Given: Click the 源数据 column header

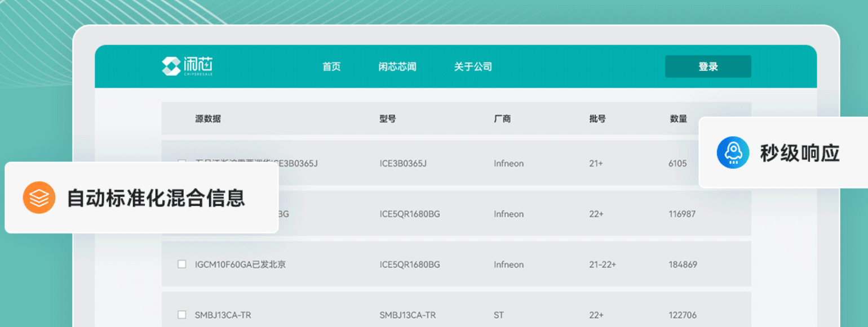Looking at the screenshot, I should 208,119.
